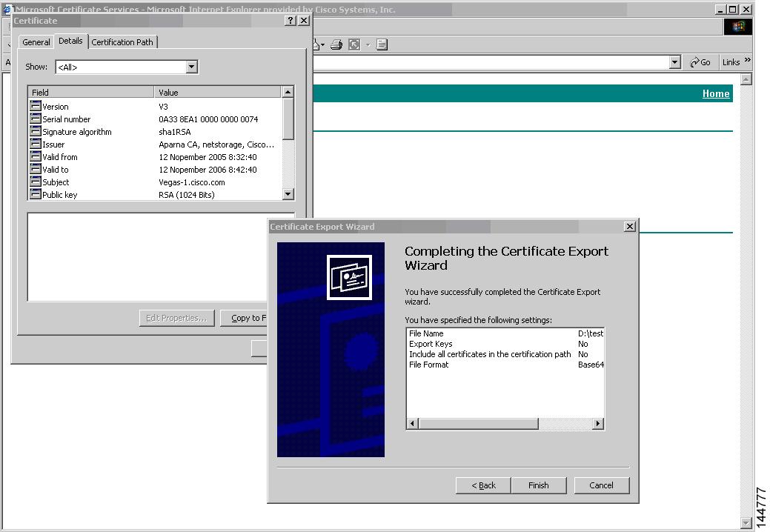This screenshot has width=770, height=532.
Task: Click the Windows logo throbber icon
Action: [738, 27]
